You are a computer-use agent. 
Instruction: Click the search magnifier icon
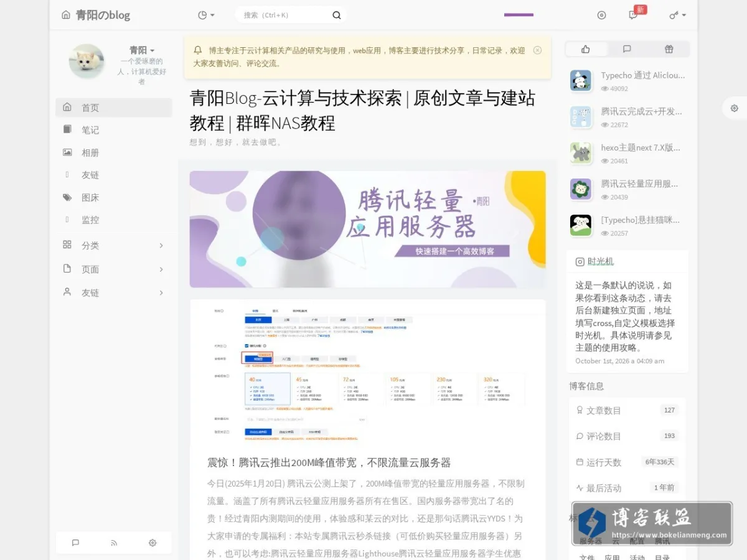pos(337,15)
